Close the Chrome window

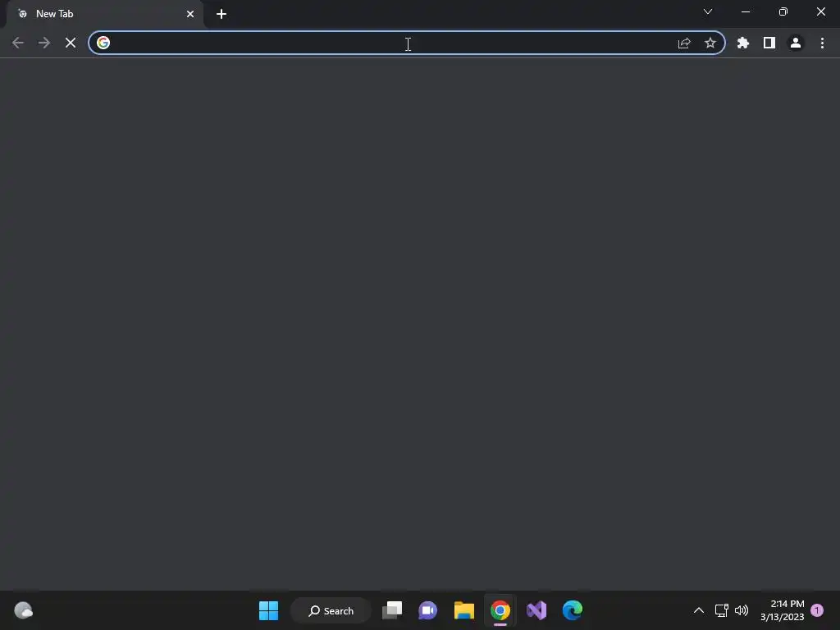(820, 11)
